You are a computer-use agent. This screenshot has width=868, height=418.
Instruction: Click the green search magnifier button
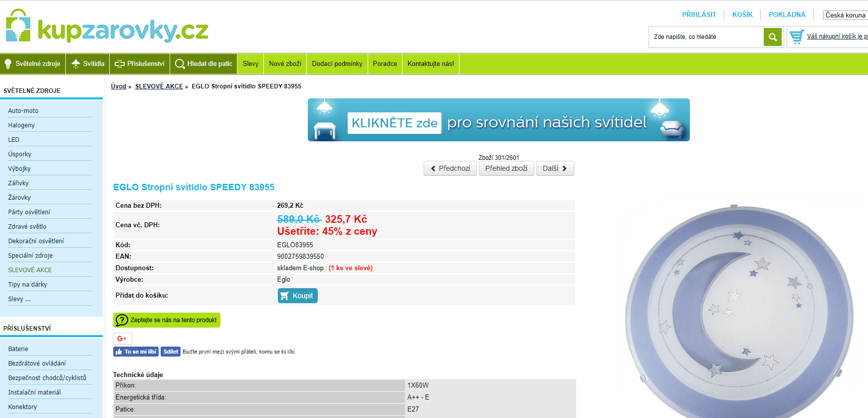tap(772, 37)
